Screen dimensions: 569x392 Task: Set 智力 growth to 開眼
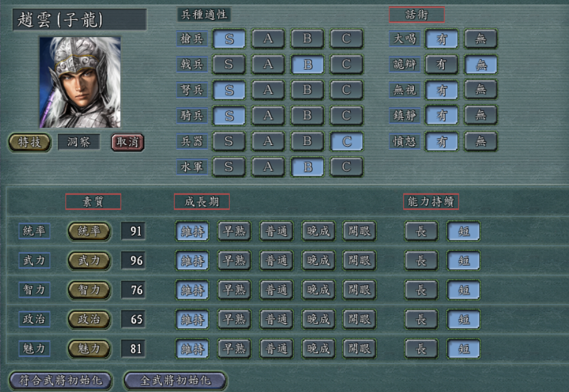(360, 290)
